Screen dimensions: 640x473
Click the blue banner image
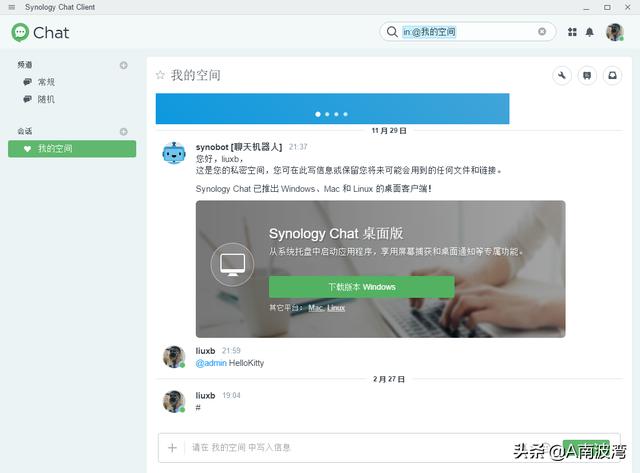(332, 109)
